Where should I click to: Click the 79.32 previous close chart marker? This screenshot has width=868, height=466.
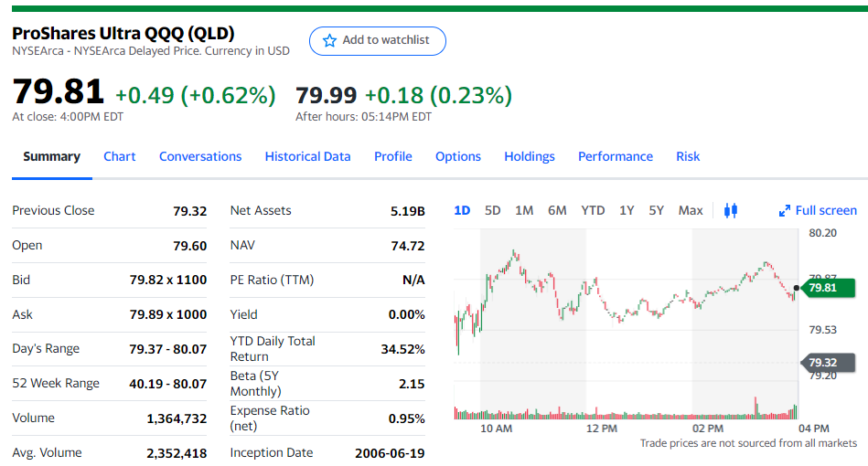[x=828, y=363]
